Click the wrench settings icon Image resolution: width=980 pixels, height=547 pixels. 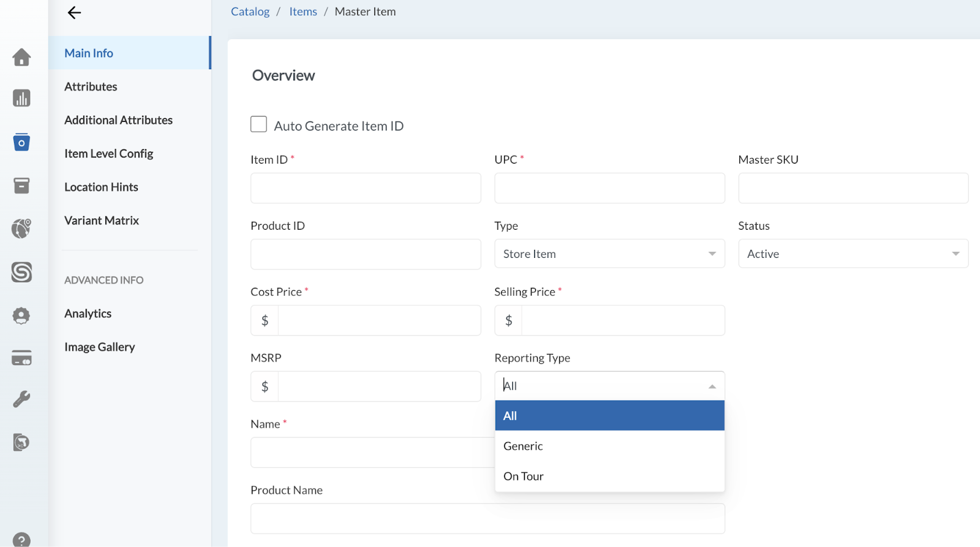pyautogui.click(x=21, y=399)
